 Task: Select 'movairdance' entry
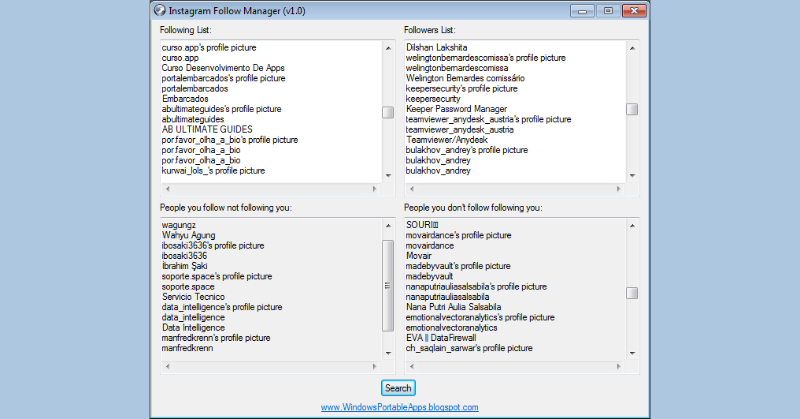point(430,245)
